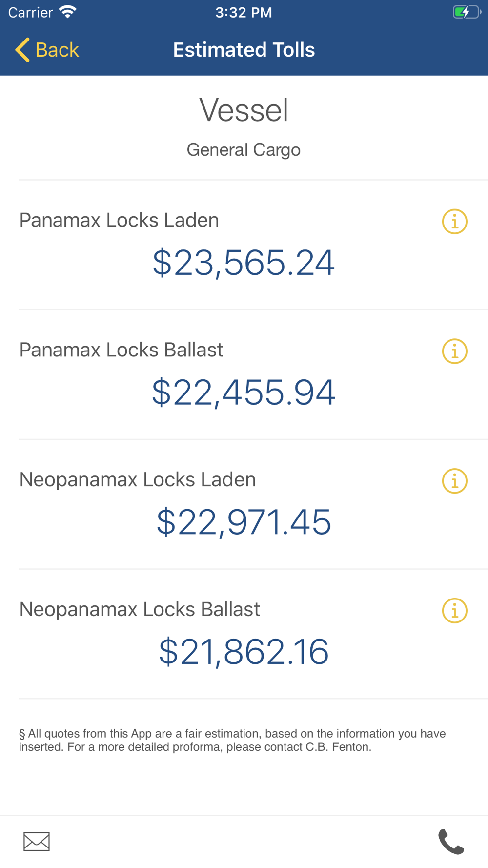Tap the Wi-Fi status icon

[x=68, y=12]
